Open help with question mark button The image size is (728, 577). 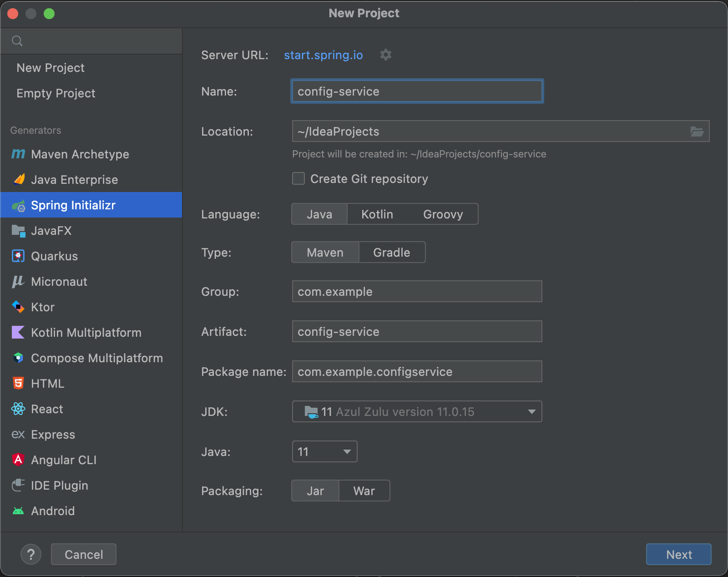pyautogui.click(x=31, y=554)
